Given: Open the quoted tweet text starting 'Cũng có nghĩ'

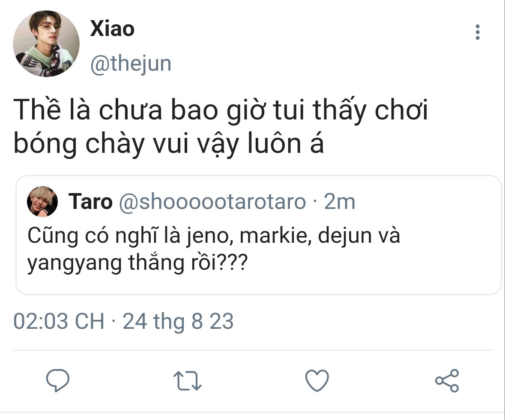Looking at the screenshot, I should tap(214, 250).
